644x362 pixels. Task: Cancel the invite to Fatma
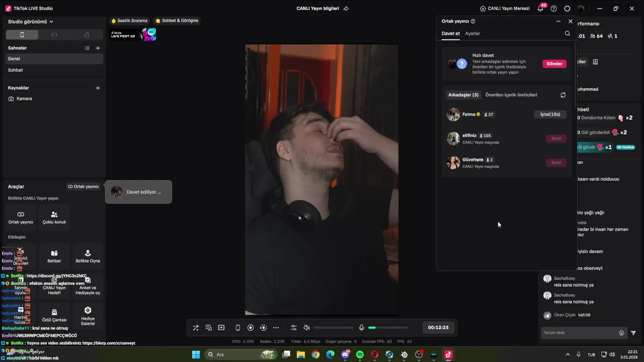click(x=550, y=115)
